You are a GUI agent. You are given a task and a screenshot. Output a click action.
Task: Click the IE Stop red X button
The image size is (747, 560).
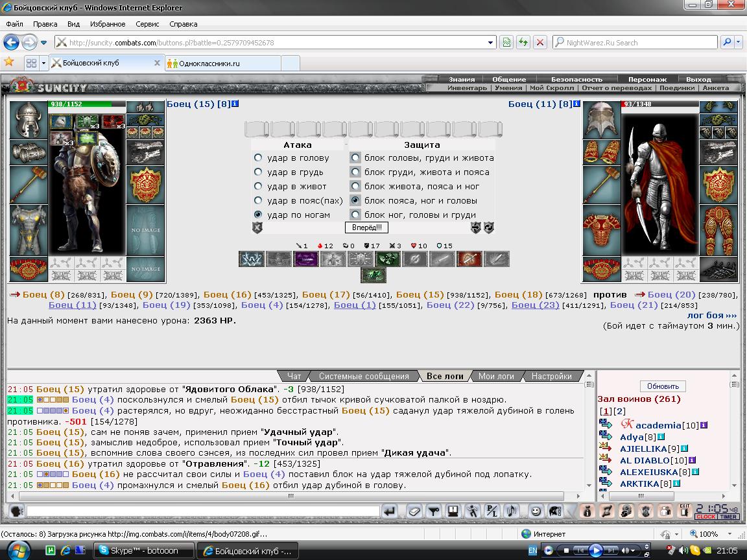(539, 42)
